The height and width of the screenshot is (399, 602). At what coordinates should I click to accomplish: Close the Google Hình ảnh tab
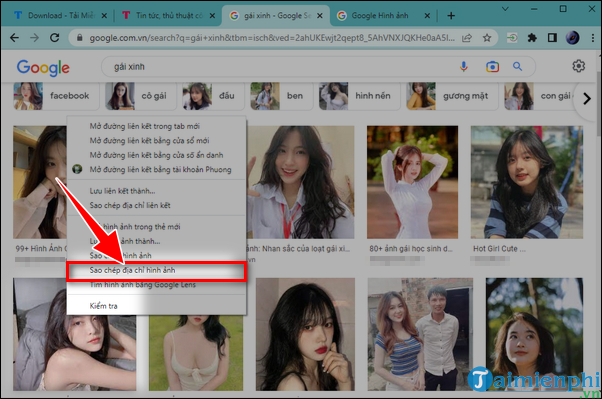[x=427, y=16]
